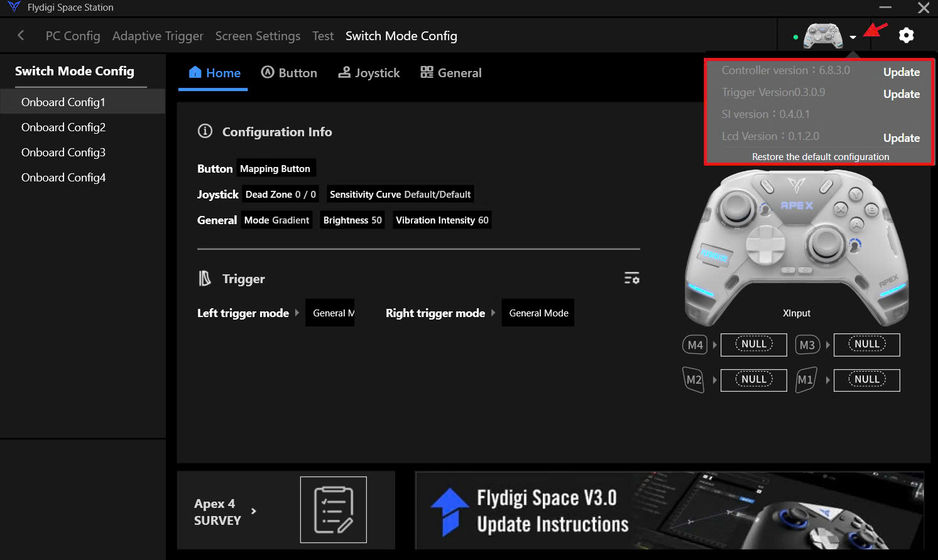Switch to the Button tab

[x=289, y=73]
